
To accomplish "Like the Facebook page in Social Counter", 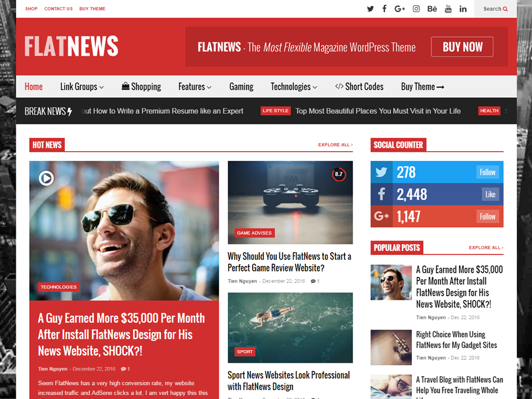I will [x=490, y=194].
